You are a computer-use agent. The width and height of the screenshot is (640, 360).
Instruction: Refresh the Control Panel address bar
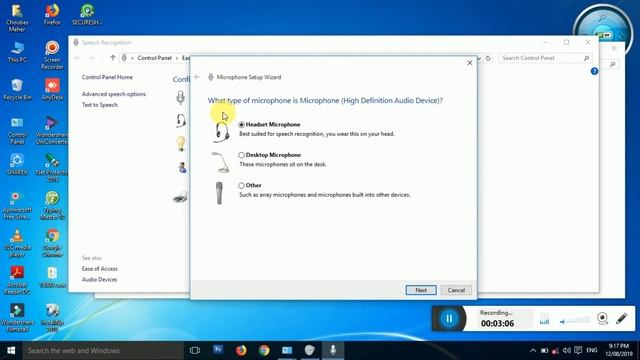pos(488,58)
